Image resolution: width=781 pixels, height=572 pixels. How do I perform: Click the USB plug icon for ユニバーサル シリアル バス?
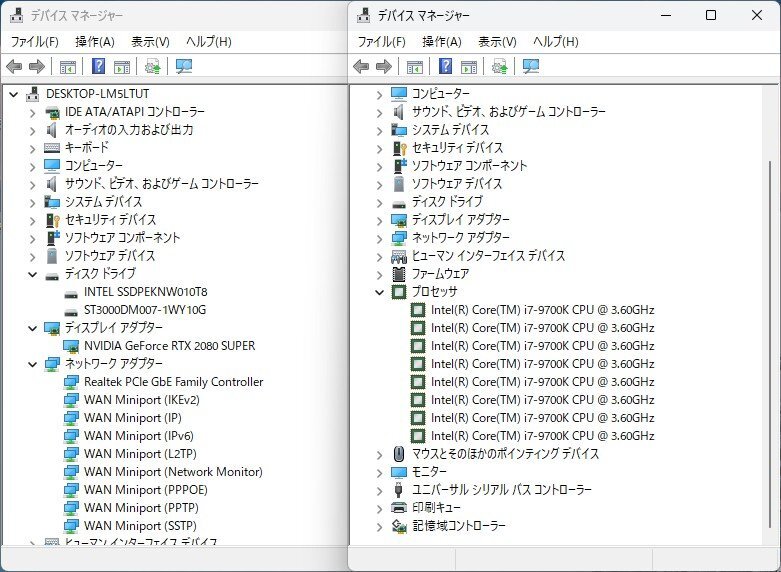(398, 490)
